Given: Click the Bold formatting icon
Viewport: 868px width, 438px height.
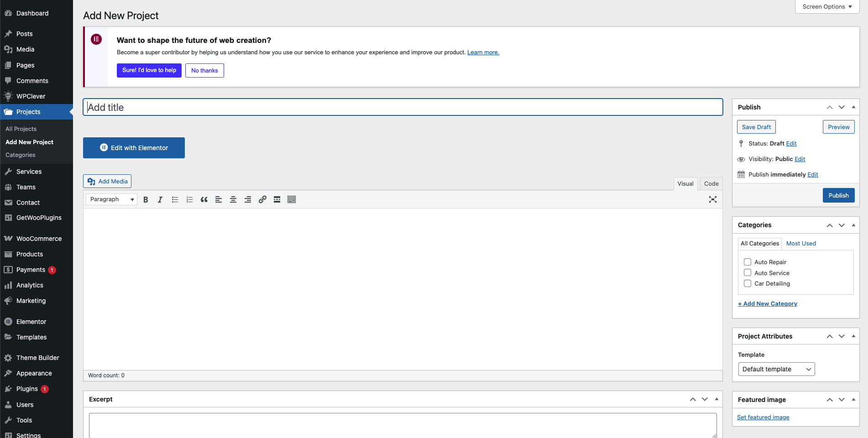Looking at the screenshot, I should pos(146,199).
